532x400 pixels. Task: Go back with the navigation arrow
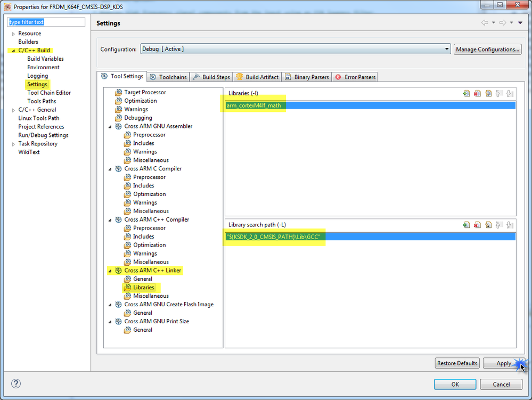click(x=485, y=23)
